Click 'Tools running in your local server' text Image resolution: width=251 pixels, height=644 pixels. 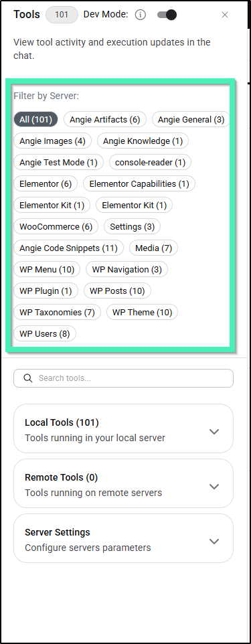(95, 438)
